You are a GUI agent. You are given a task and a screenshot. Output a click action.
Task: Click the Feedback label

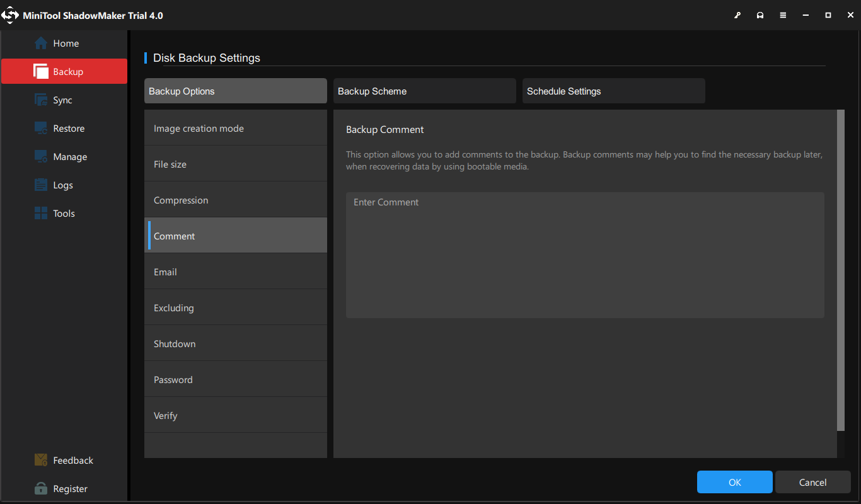pyautogui.click(x=73, y=461)
